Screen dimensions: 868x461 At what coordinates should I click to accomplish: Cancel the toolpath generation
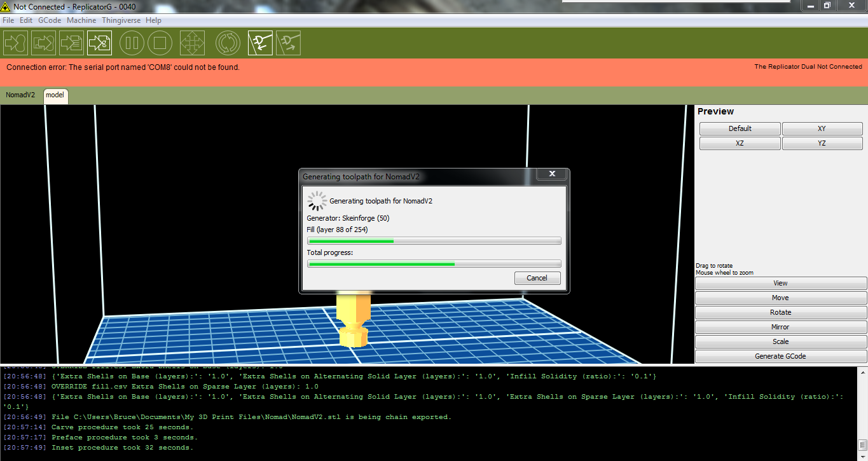pos(537,278)
